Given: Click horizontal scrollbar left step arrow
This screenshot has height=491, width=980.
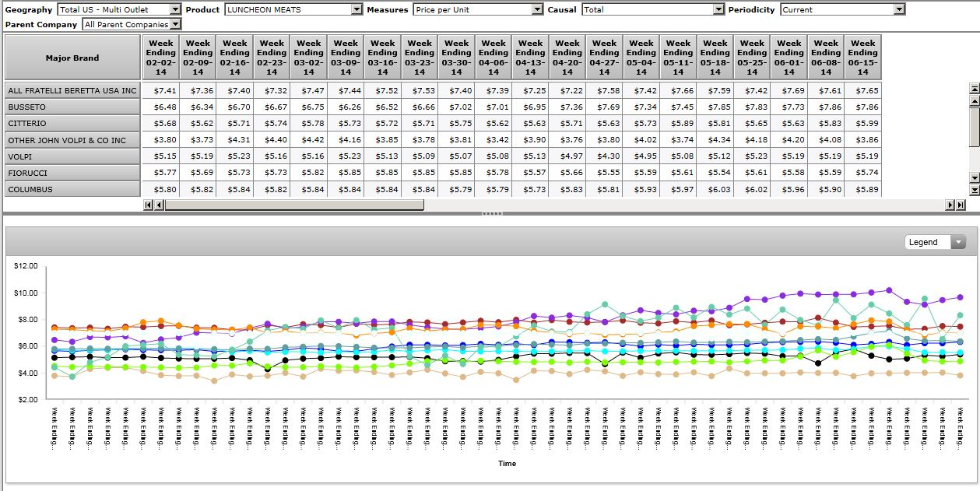Looking at the screenshot, I should (x=159, y=205).
